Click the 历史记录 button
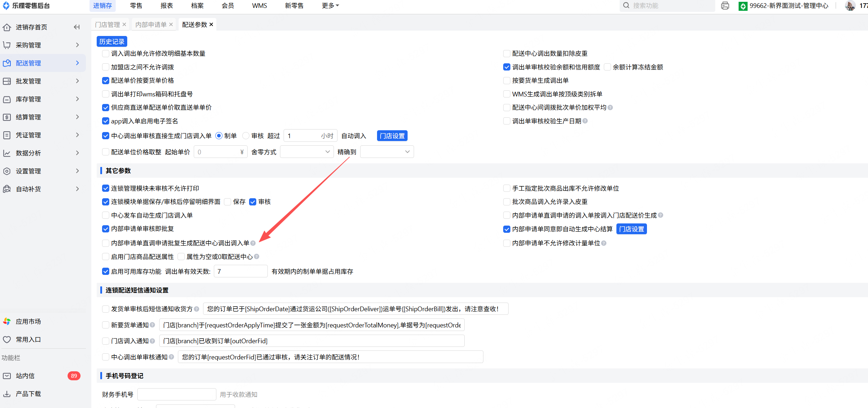 click(x=112, y=41)
